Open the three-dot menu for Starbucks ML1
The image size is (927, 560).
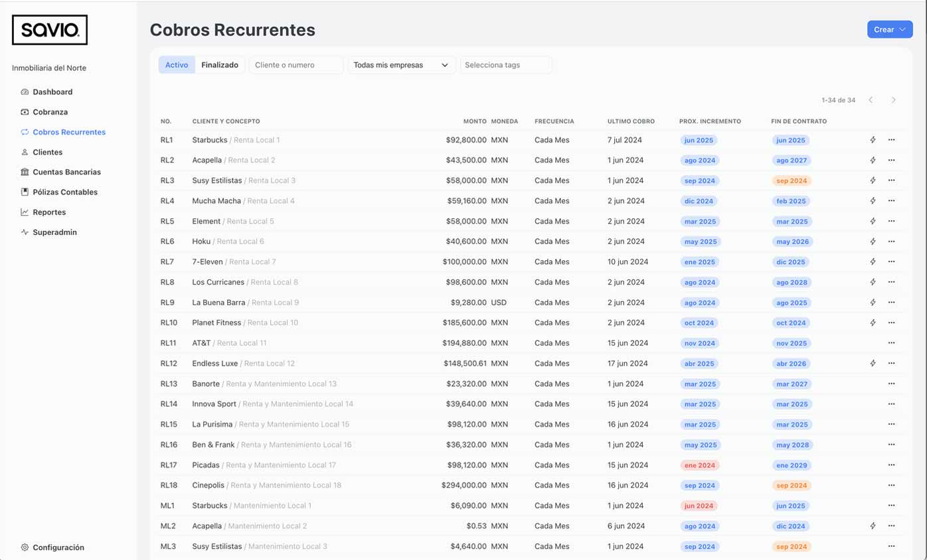(891, 506)
